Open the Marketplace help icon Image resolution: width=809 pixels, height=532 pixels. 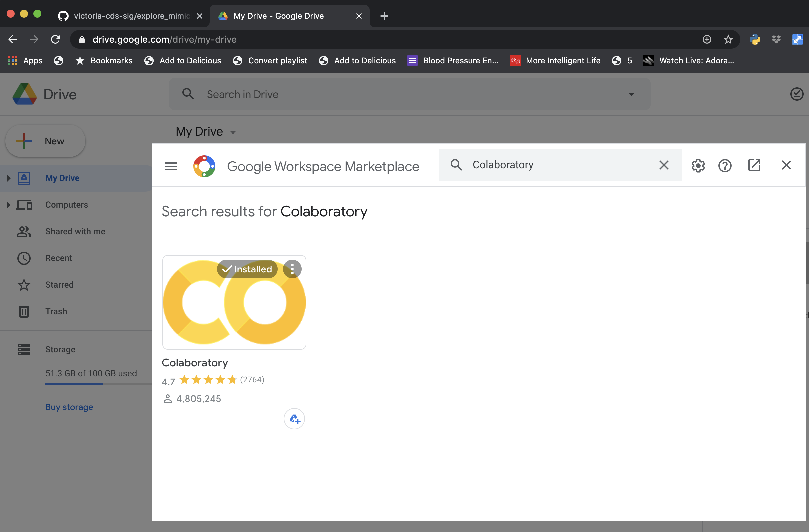pyautogui.click(x=724, y=166)
